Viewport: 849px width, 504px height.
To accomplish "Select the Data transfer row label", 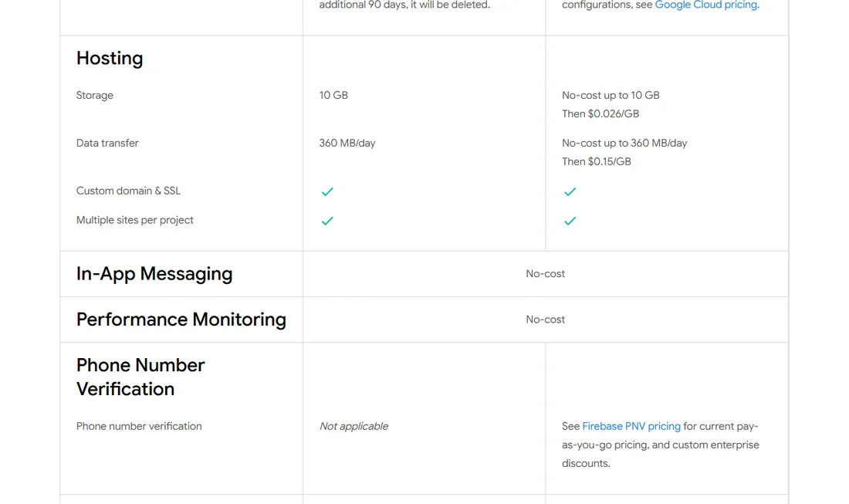I will 107,143.
